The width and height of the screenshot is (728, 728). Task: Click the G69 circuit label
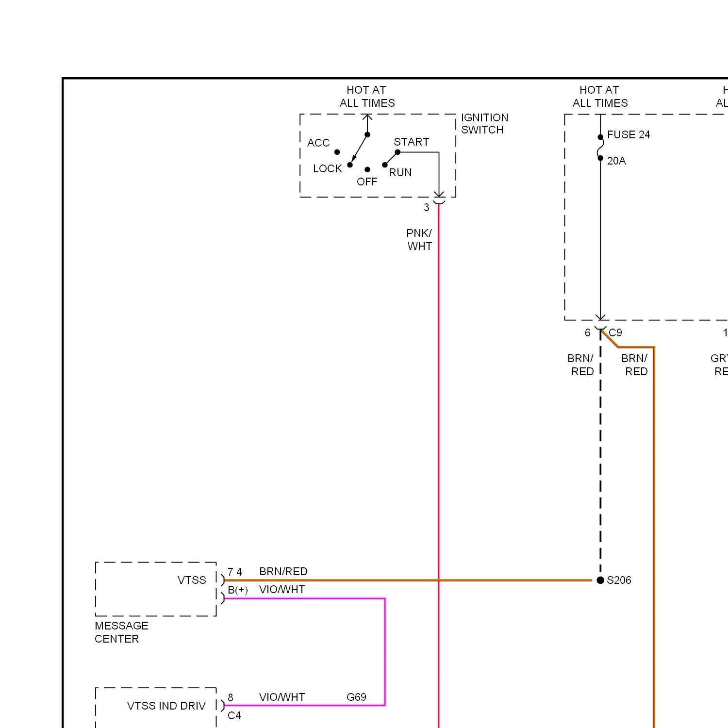(x=356, y=697)
